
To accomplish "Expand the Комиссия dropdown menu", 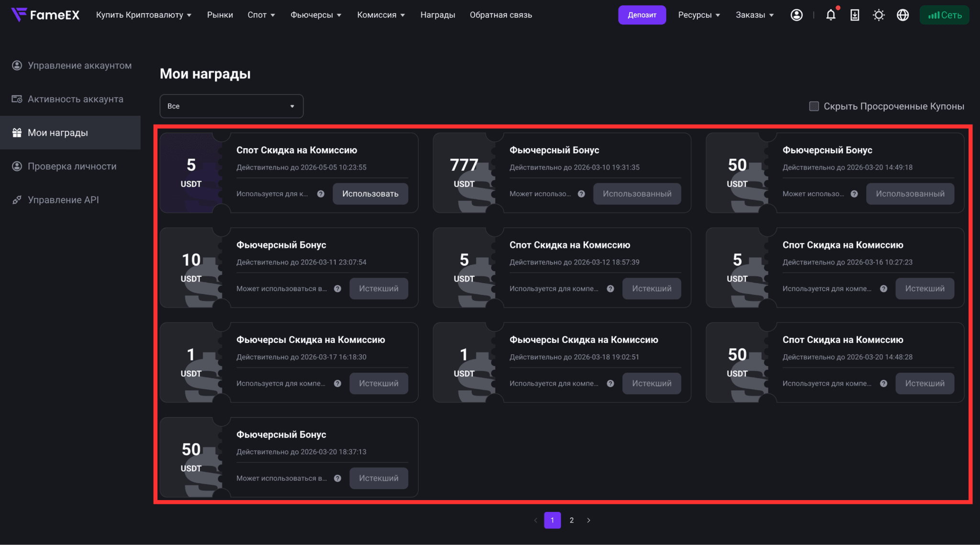I will point(381,15).
